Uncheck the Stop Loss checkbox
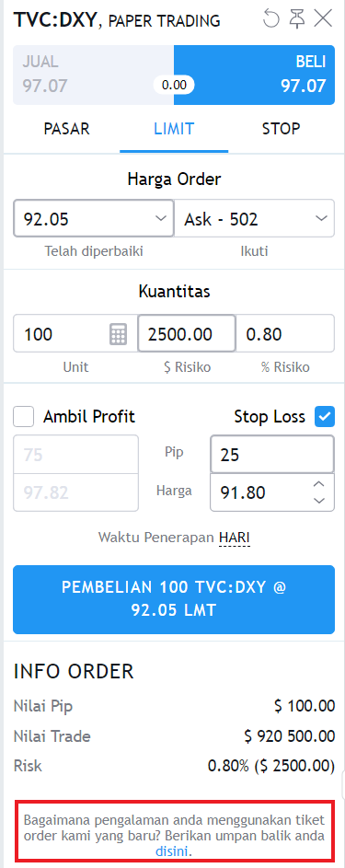Image resolution: width=345 pixels, height=868 pixels. click(325, 417)
